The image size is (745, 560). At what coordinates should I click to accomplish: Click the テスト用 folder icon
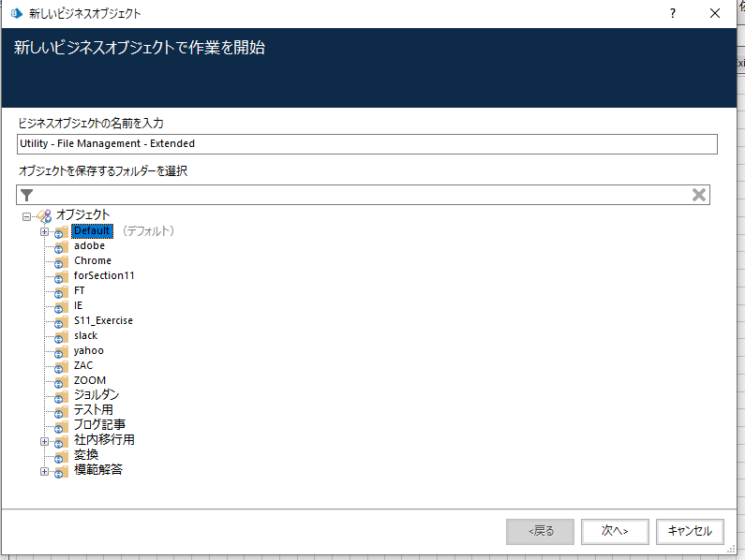click(x=61, y=412)
